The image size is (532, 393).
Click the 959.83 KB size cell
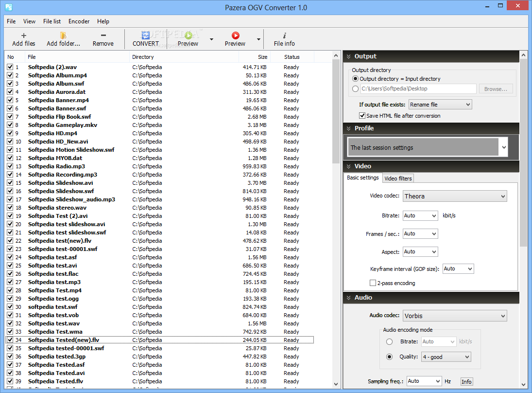(255, 166)
